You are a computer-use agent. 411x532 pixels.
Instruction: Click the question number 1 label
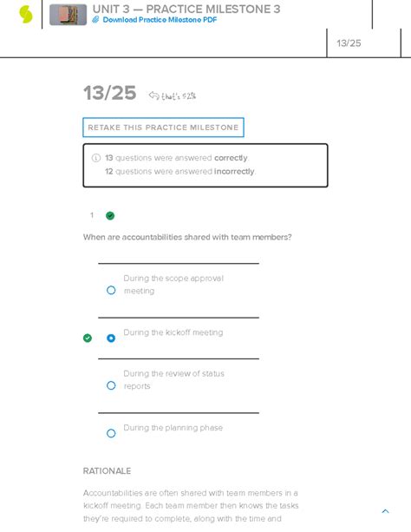(x=92, y=215)
